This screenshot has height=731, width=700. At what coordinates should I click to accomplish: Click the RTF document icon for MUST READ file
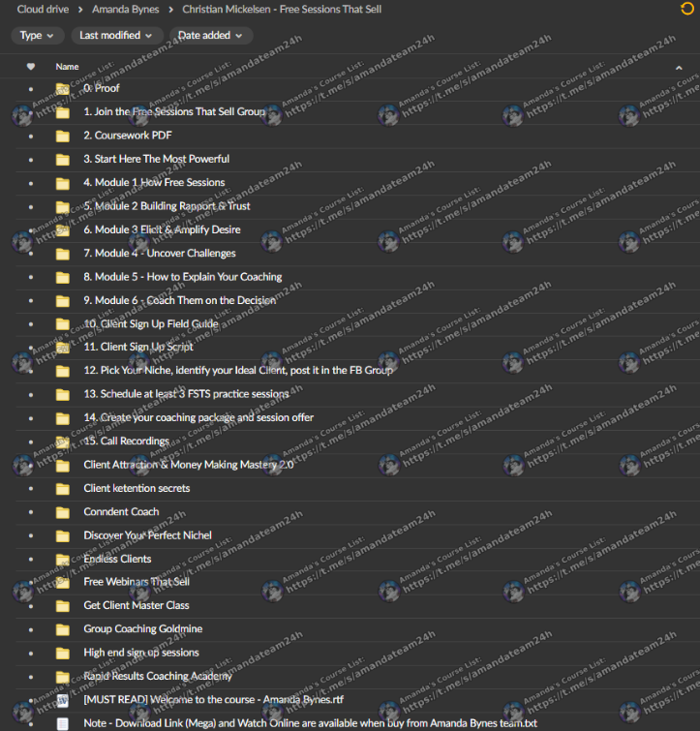click(x=63, y=700)
